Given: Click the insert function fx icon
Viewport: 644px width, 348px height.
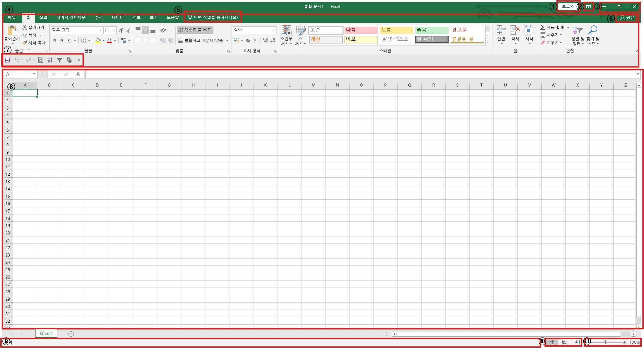Looking at the screenshot, I should tap(78, 74).
